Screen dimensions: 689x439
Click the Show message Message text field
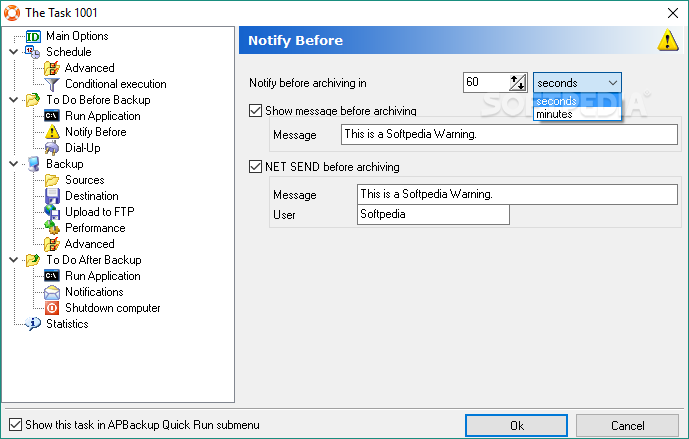(x=509, y=134)
